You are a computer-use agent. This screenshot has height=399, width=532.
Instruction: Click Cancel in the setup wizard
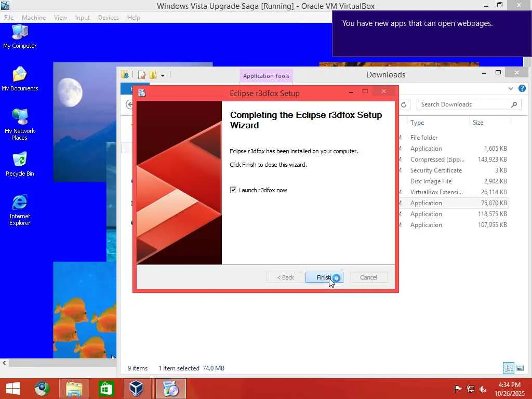click(x=368, y=277)
